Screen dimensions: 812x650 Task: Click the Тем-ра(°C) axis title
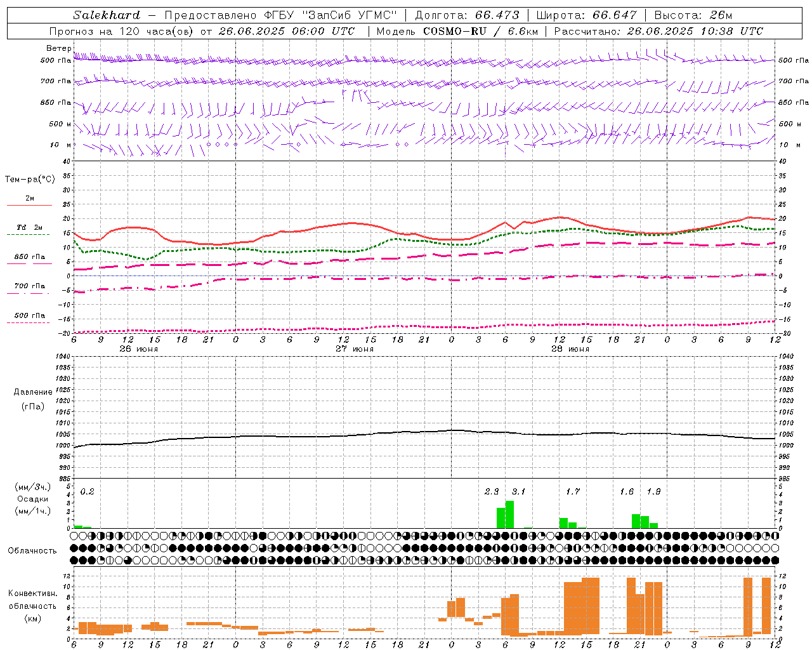(x=30, y=180)
